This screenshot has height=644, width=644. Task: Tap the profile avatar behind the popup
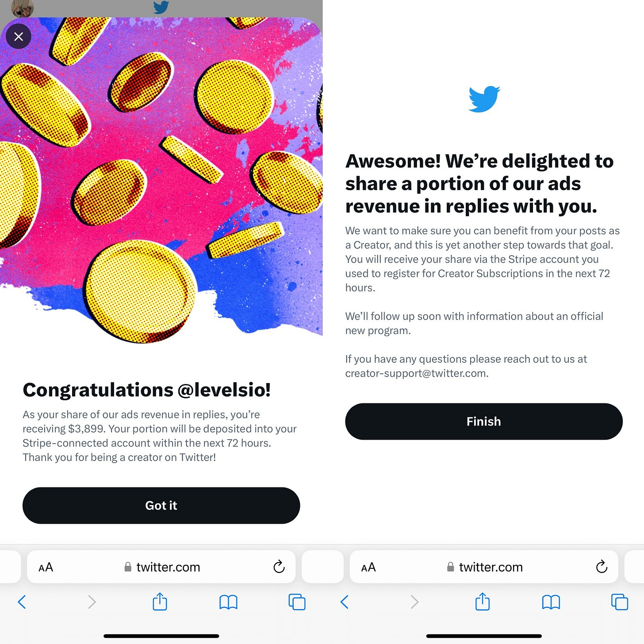22,8
